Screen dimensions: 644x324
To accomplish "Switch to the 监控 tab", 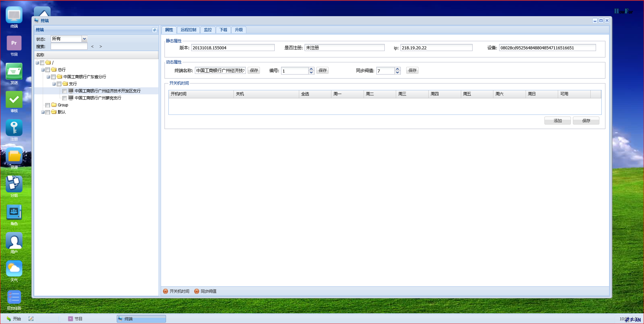I will pyautogui.click(x=208, y=30).
